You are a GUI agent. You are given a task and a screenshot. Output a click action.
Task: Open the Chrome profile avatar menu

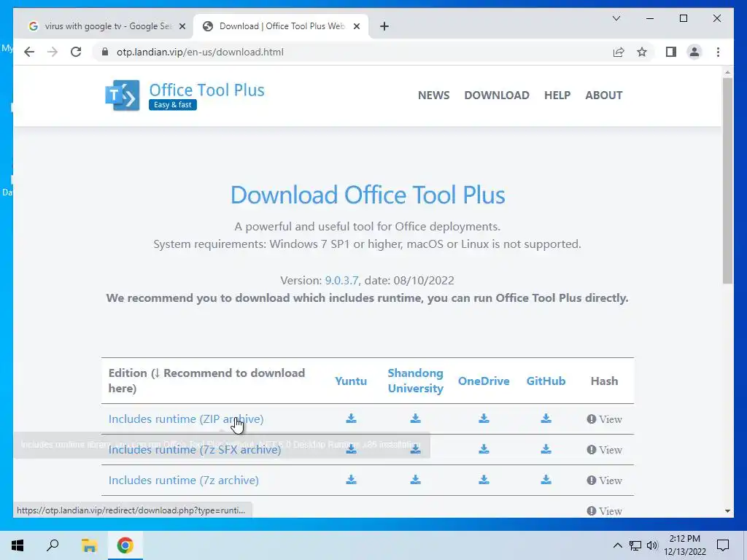coord(694,52)
